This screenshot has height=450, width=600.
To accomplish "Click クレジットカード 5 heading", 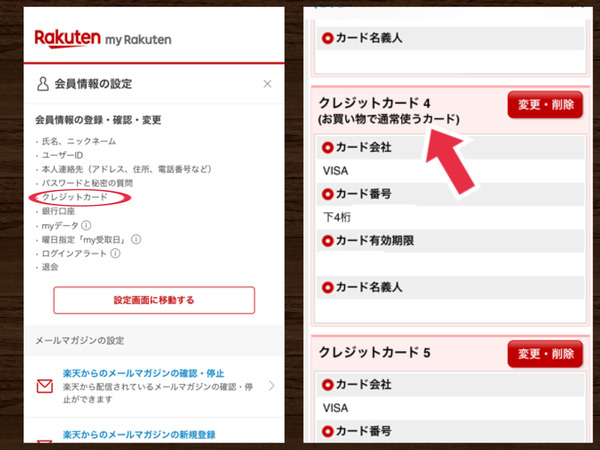I will pos(375,352).
